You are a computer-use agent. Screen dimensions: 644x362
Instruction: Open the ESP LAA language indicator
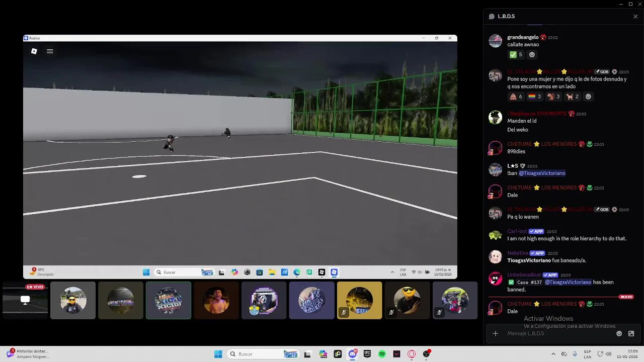pyautogui.click(x=588, y=354)
